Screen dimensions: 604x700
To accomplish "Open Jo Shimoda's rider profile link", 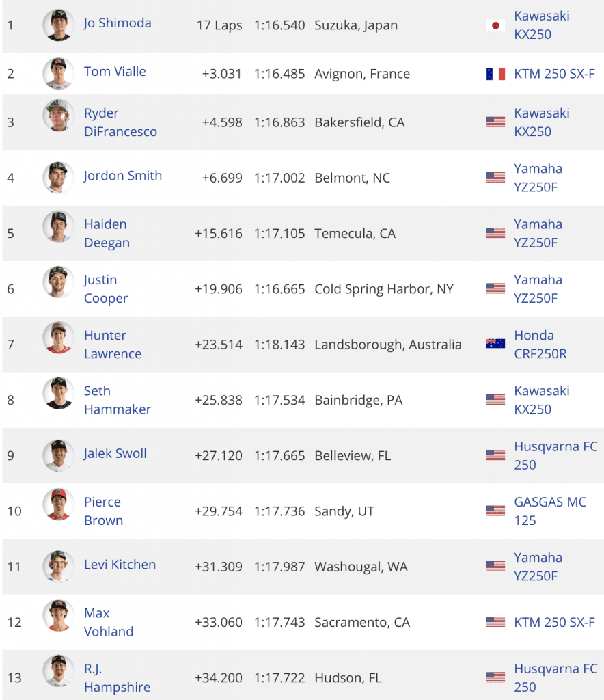I will [117, 23].
